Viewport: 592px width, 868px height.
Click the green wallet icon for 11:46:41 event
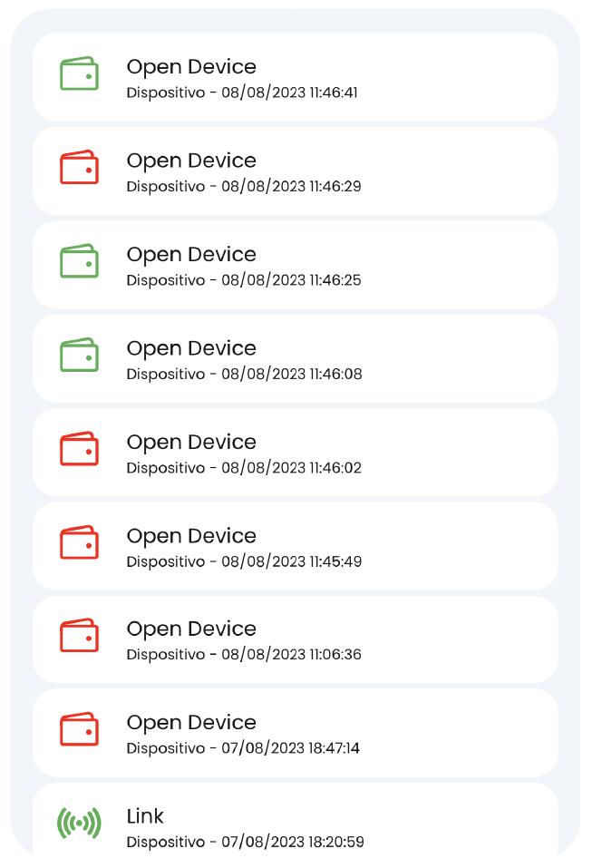click(x=79, y=74)
